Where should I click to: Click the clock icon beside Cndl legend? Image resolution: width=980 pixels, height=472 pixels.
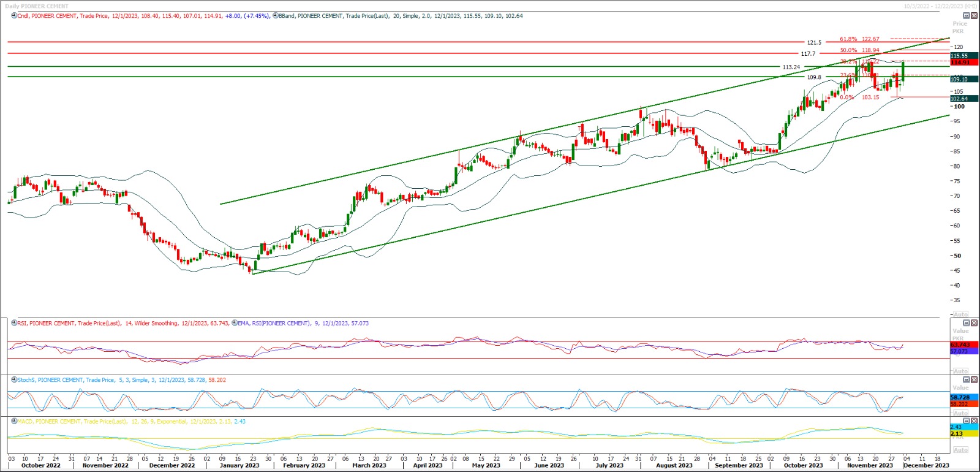(13, 16)
